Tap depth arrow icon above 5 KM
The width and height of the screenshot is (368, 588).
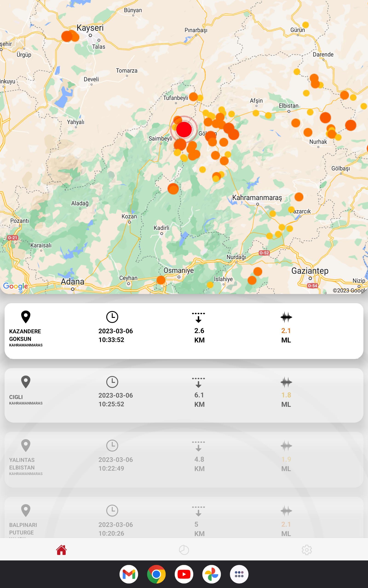tap(198, 511)
